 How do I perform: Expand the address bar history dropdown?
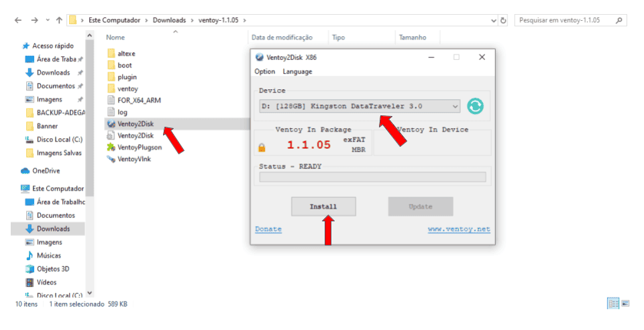(494, 20)
